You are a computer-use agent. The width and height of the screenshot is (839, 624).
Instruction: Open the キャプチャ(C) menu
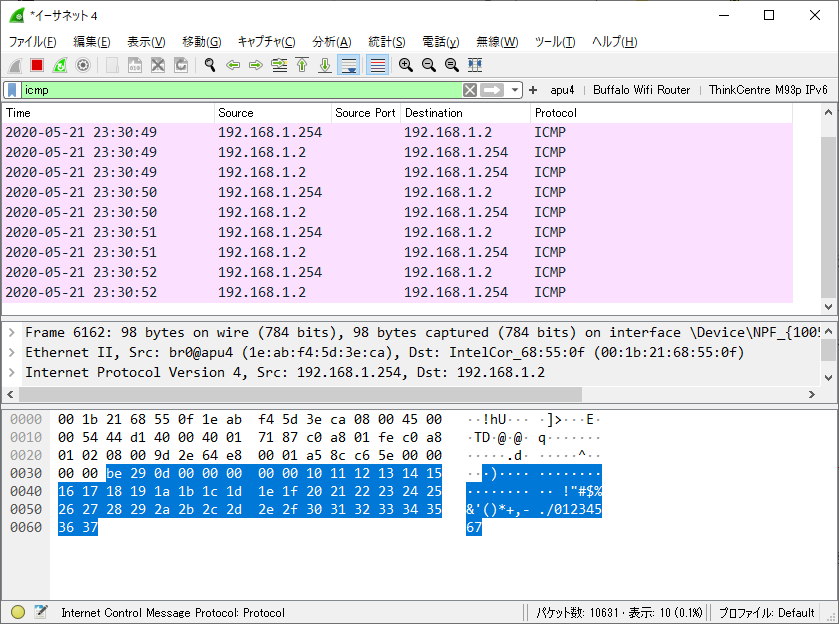tap(266, 41)
